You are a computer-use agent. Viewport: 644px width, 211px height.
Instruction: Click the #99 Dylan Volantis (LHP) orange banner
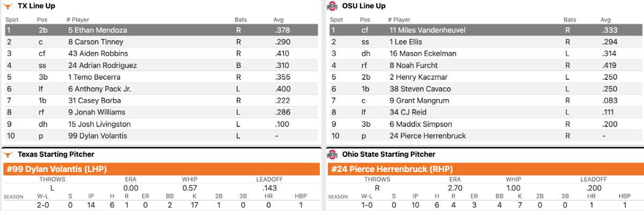click(x=162, y=169)
